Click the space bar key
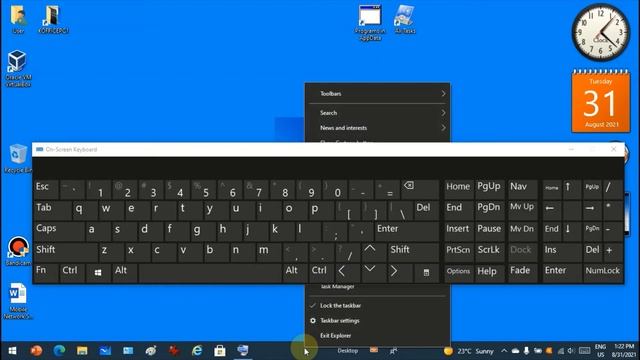 point(210,272)
